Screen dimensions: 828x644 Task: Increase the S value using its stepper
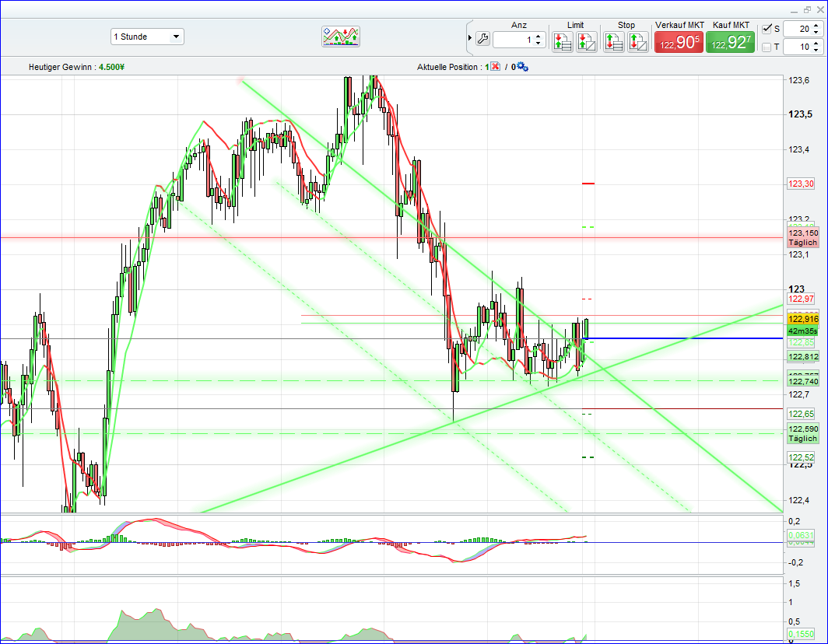816,25
